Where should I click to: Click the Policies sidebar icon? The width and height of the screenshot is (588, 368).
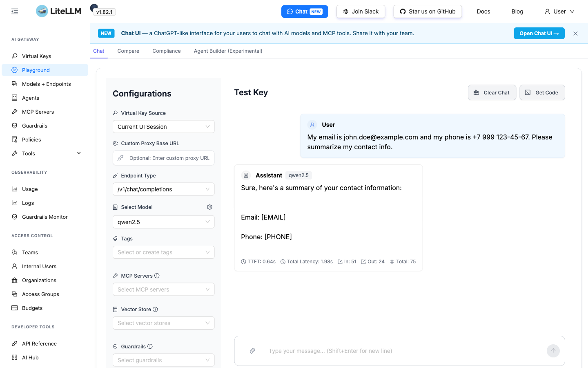15,139
